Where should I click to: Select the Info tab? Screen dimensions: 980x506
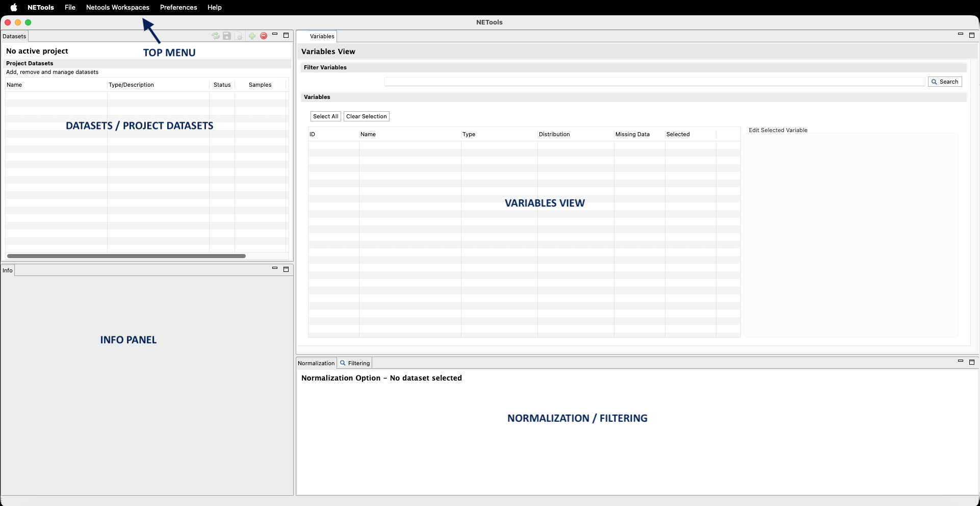pyautogui.click(x=8, y=270)
